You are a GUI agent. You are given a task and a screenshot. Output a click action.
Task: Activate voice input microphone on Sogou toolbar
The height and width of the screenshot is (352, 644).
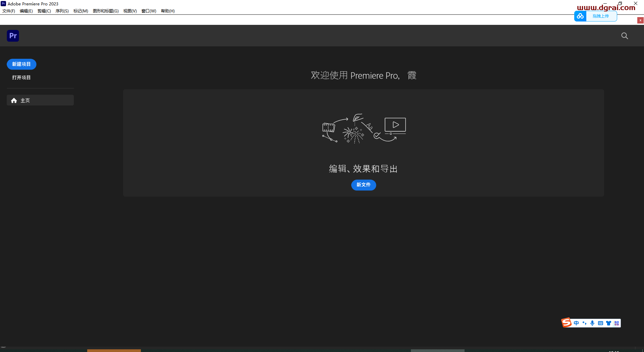click(592, 323)
